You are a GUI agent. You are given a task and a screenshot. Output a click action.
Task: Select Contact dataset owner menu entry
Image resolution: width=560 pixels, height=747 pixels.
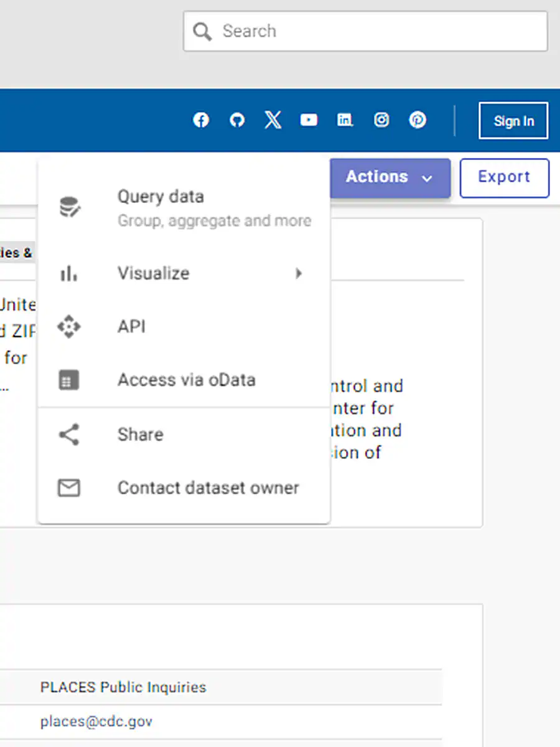pos(208,488)
